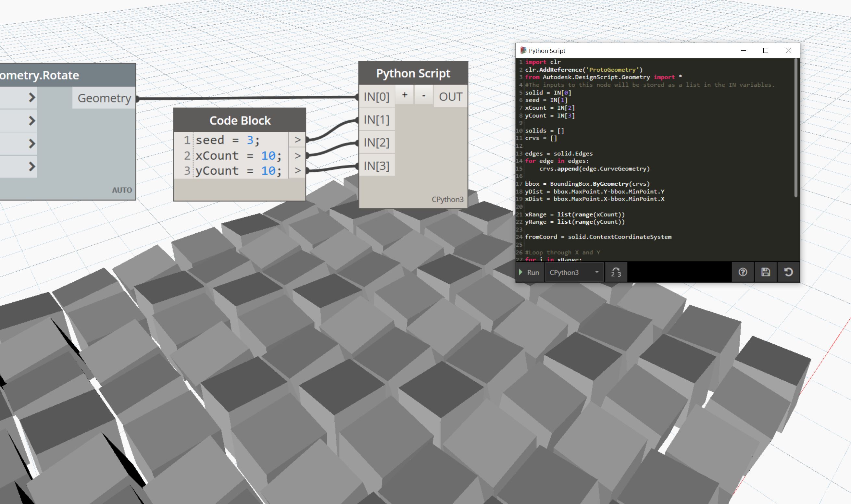Select the Geometry.Rotate node header
The width and height of the screenshot is (851, 504).
(x=68, y=75)
